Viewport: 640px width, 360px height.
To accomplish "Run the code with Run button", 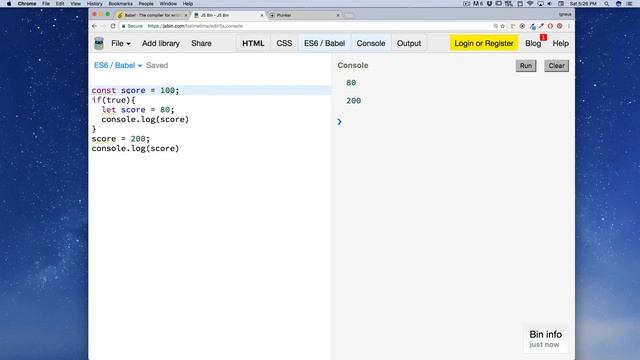I will click(526, 66).
